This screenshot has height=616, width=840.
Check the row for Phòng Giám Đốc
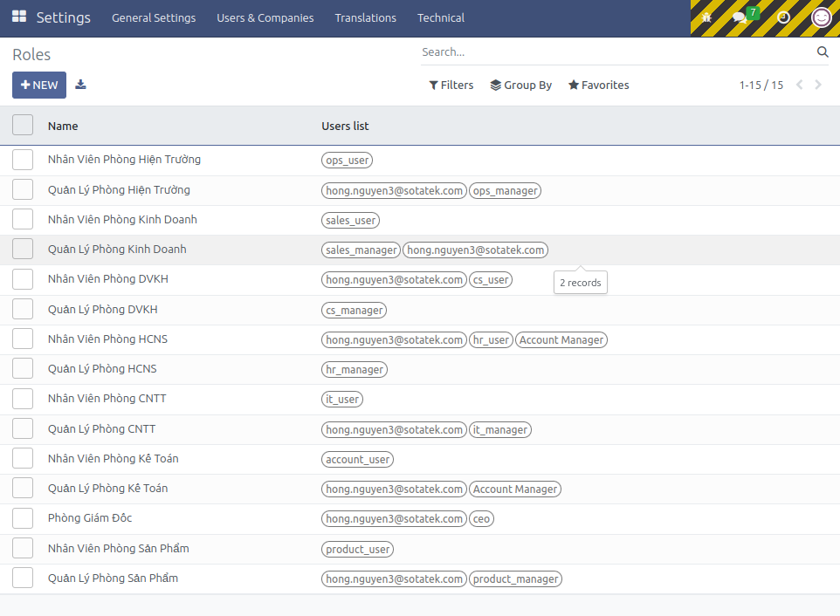click(23, 517)
